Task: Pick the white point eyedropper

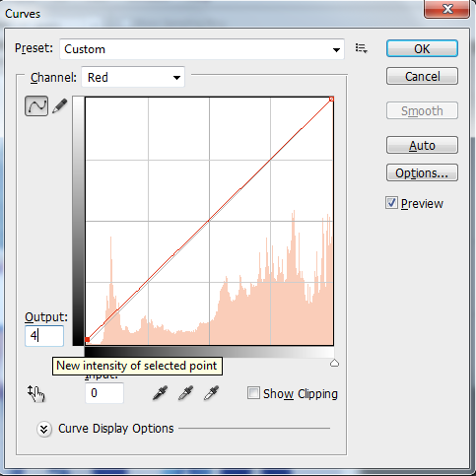Action: pos(212,393)
